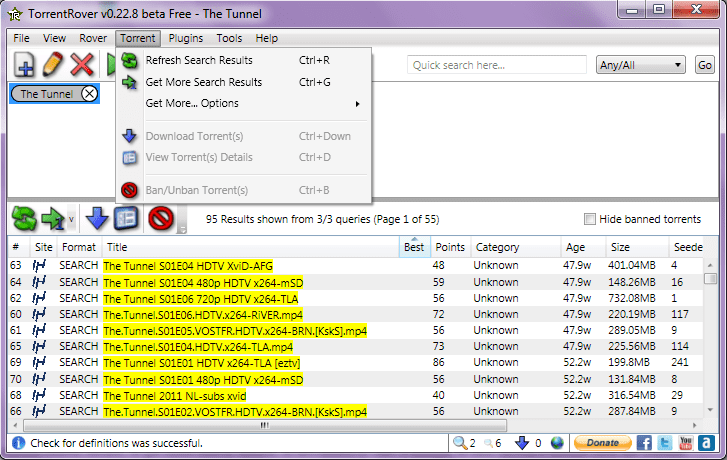Click the globe icon in status bar
Screen dimensions: 727x460
(x=557, y=443)
